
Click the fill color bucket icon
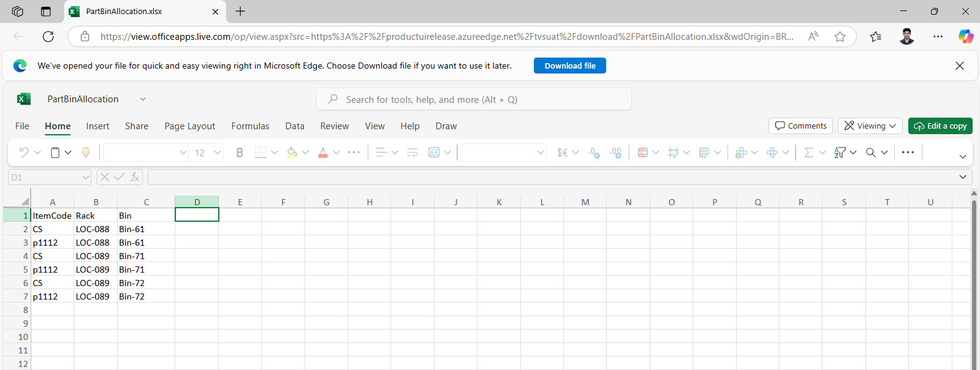click(x=292, y=153)
